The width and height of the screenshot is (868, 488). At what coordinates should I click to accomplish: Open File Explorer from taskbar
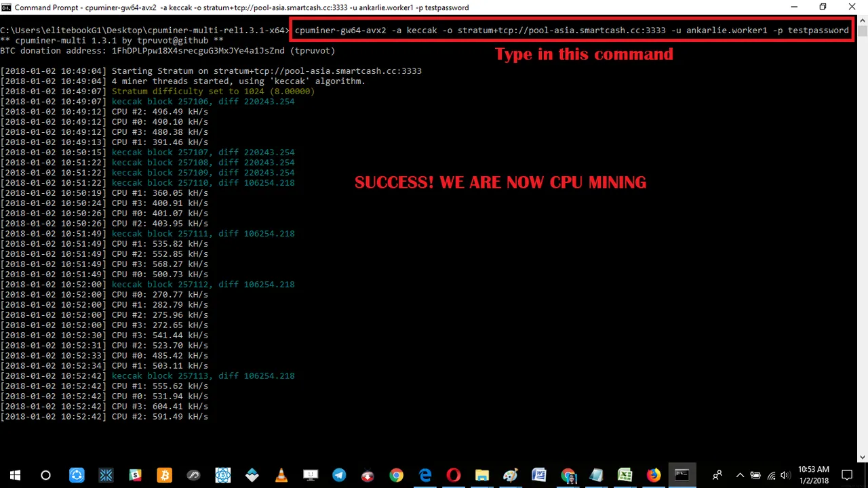(x=481, y=475)
